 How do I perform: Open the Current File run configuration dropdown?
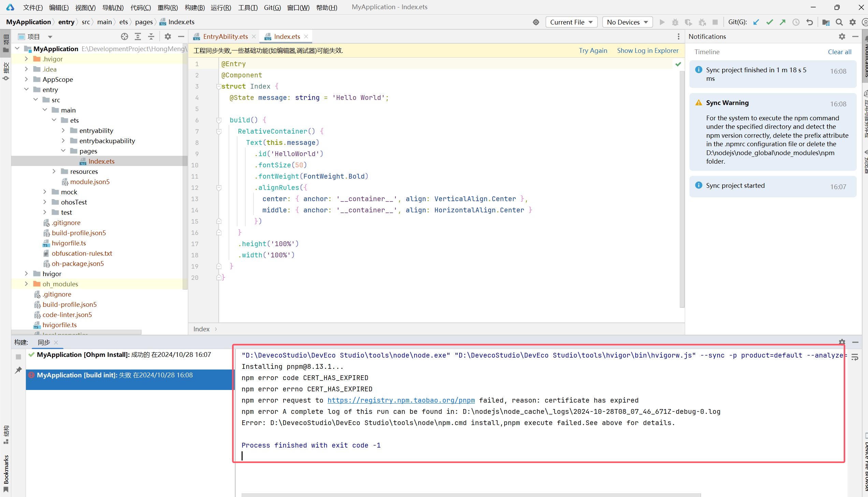(571, 22)
